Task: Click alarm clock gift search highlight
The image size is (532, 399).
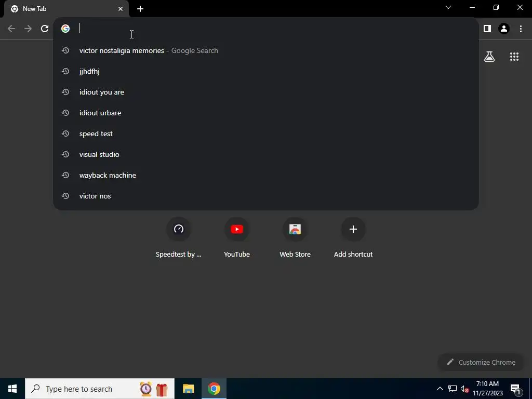Action: 154,389
